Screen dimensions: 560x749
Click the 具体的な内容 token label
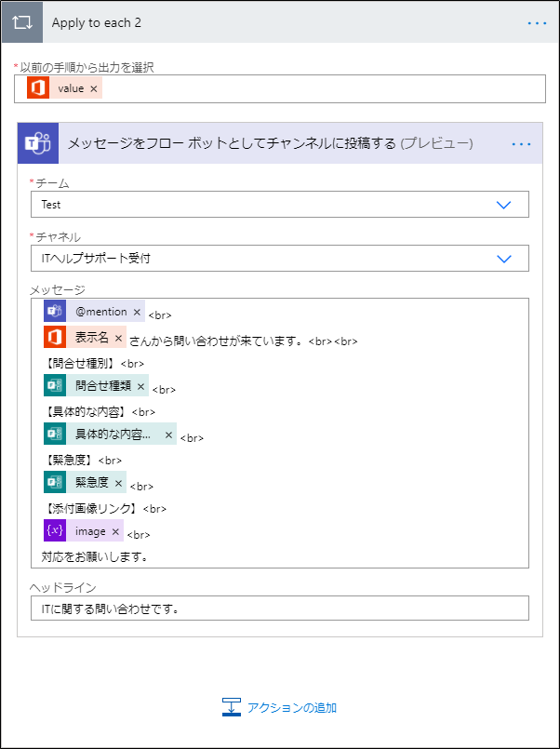[113, 435]
